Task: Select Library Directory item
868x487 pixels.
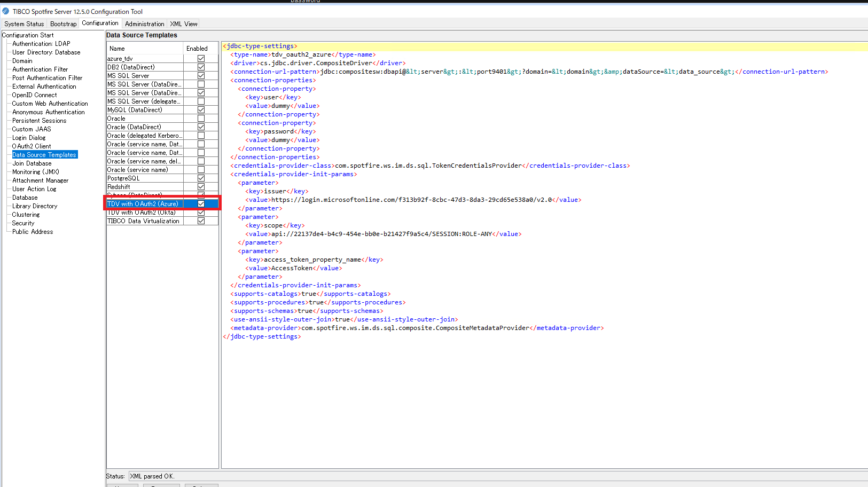Action: point(35,206)
